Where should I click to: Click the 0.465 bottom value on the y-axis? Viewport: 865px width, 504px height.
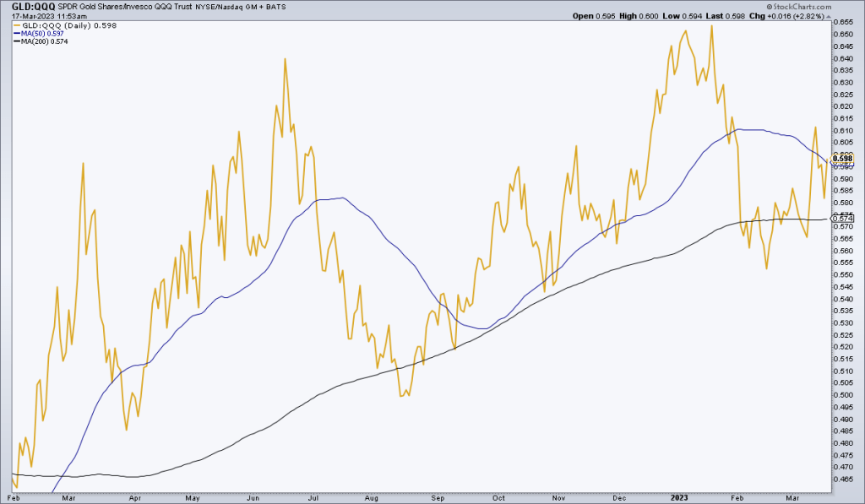pyautogui.click(x=843, y=480)
